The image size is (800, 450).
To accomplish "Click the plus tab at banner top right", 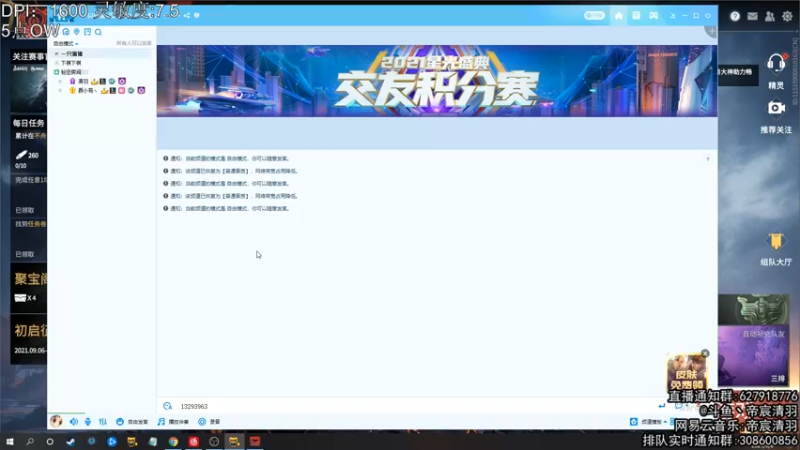I will pyautogui.click(x=712, y=32).
